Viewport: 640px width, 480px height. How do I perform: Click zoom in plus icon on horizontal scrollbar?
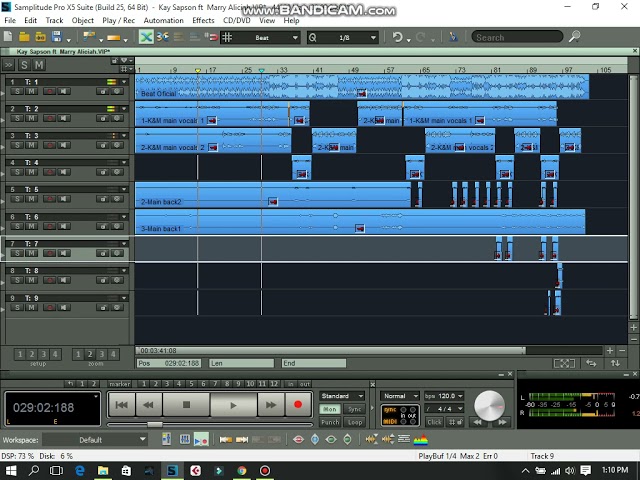point(610,351)
